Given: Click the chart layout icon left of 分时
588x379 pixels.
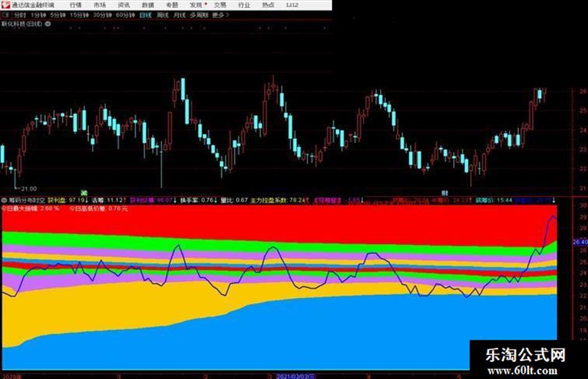Looking at the screenshot, I should click(x=6, y=15).
